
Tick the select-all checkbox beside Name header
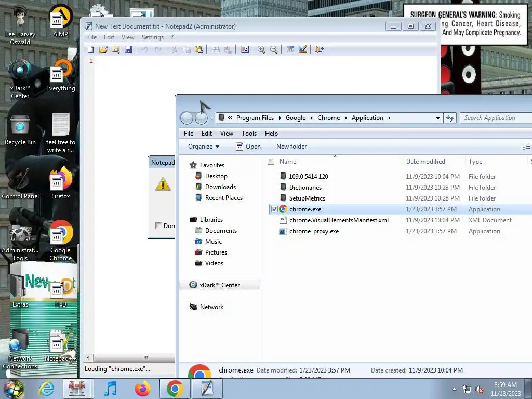click(x=271, y=162)
